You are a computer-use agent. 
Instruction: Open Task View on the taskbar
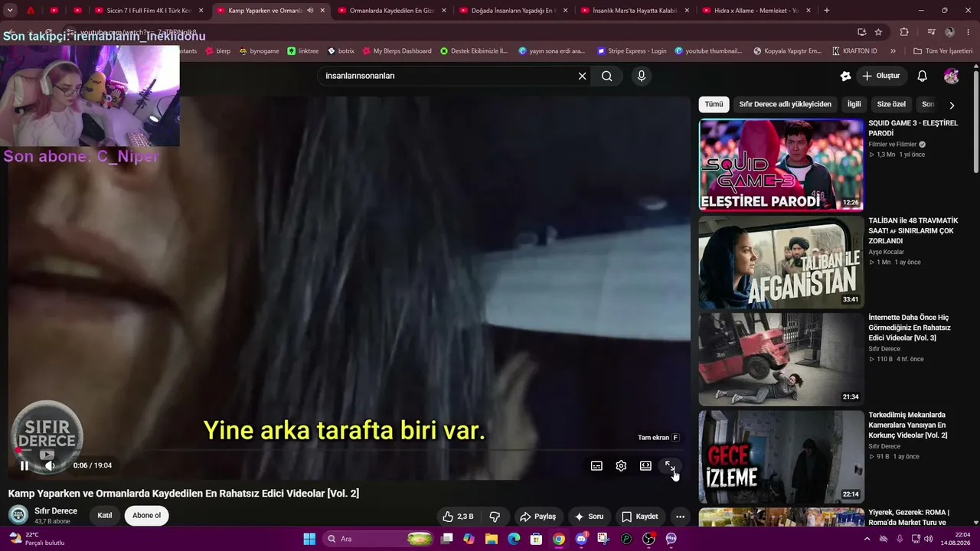447,539
